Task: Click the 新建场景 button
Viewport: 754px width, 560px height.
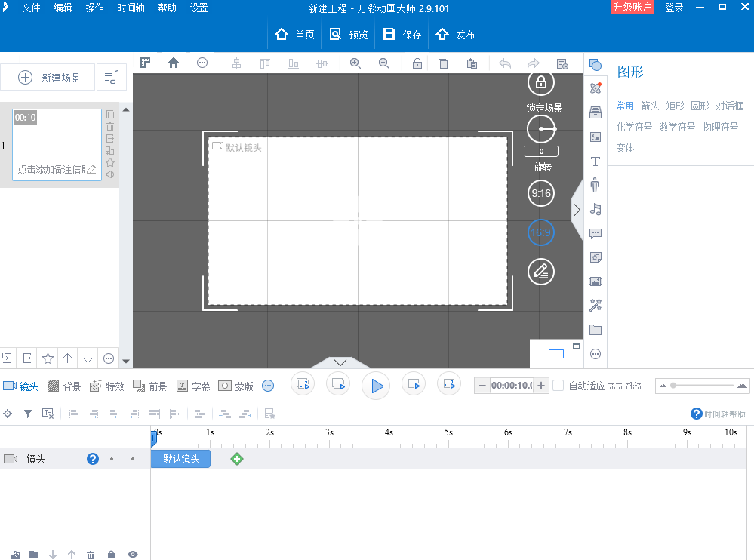Action: [x=47, y=76]
